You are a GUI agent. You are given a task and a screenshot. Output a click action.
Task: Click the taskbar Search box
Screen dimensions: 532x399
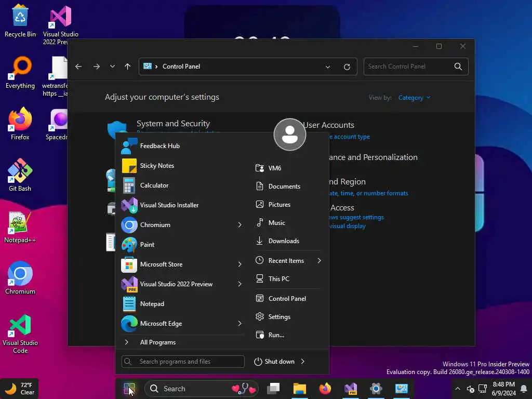point(202,389)
